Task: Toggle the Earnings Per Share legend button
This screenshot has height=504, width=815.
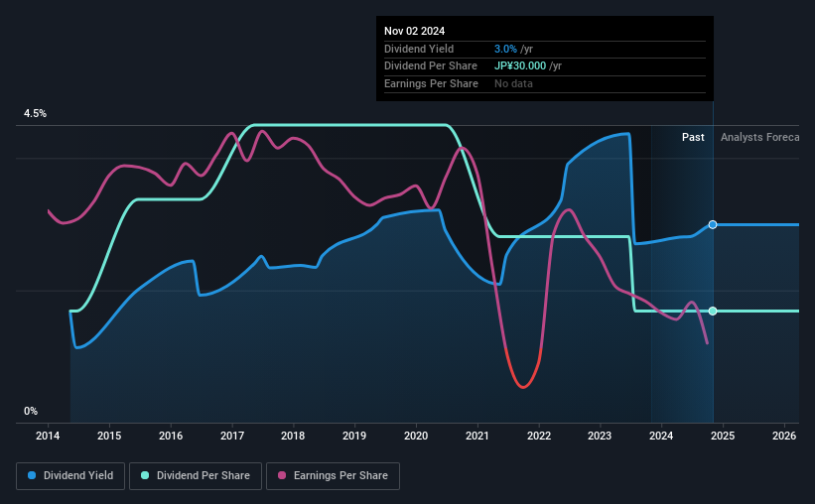Action: [333, 476]
